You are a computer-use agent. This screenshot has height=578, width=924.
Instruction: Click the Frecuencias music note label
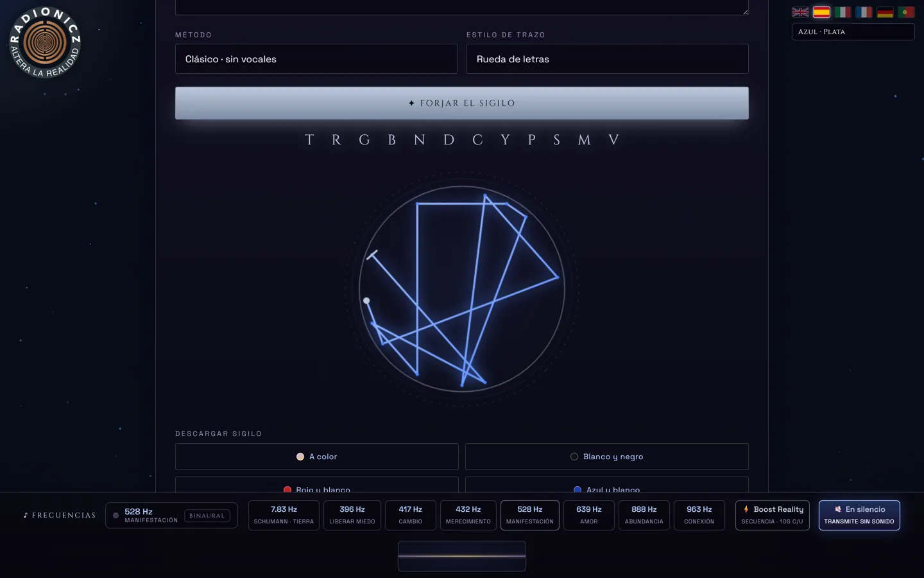59,515
